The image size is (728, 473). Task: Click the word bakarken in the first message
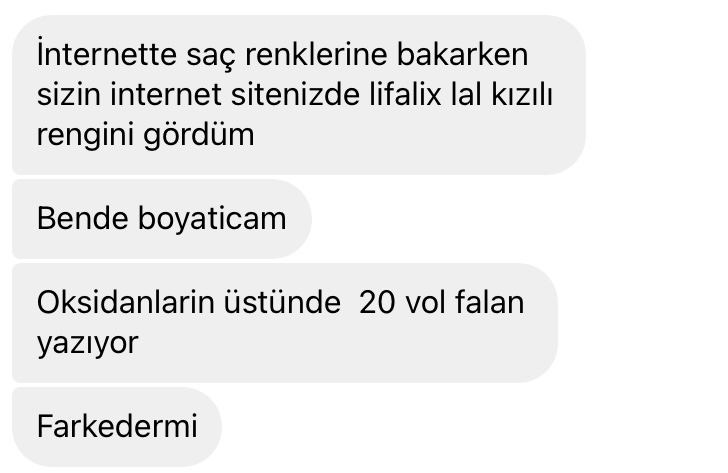(x=462, y=54)
